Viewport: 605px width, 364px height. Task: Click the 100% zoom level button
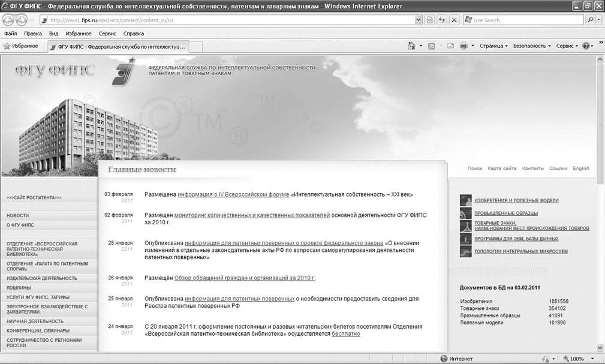573,359
